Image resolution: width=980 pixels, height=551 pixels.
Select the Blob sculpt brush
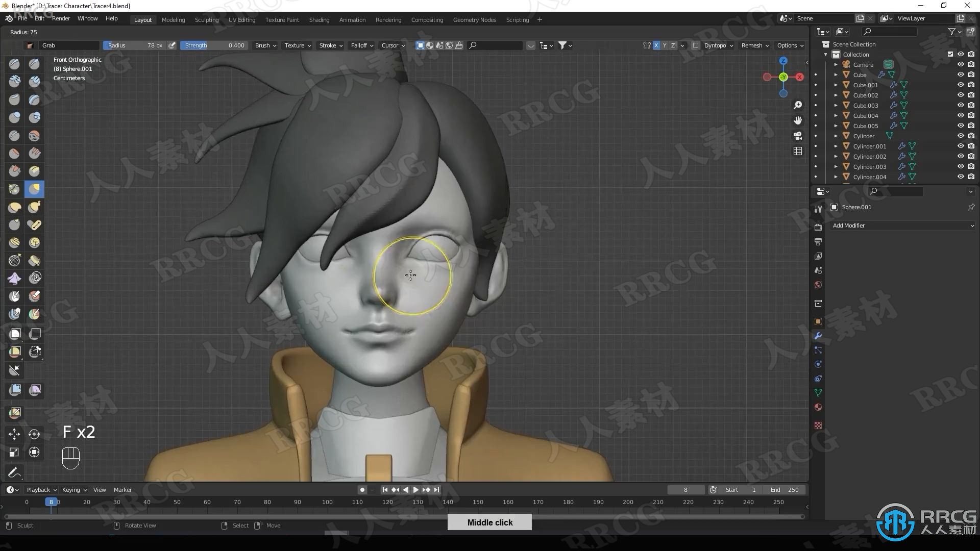[34, 117]
